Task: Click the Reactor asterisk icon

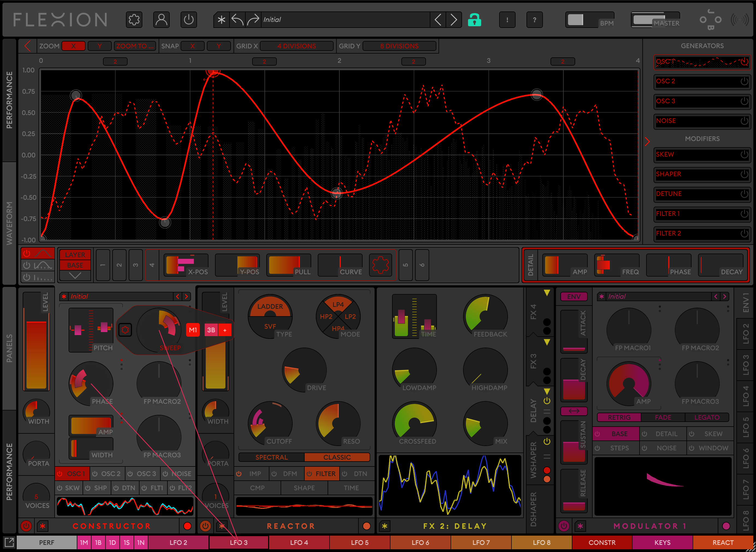Action: click(222, 526)
